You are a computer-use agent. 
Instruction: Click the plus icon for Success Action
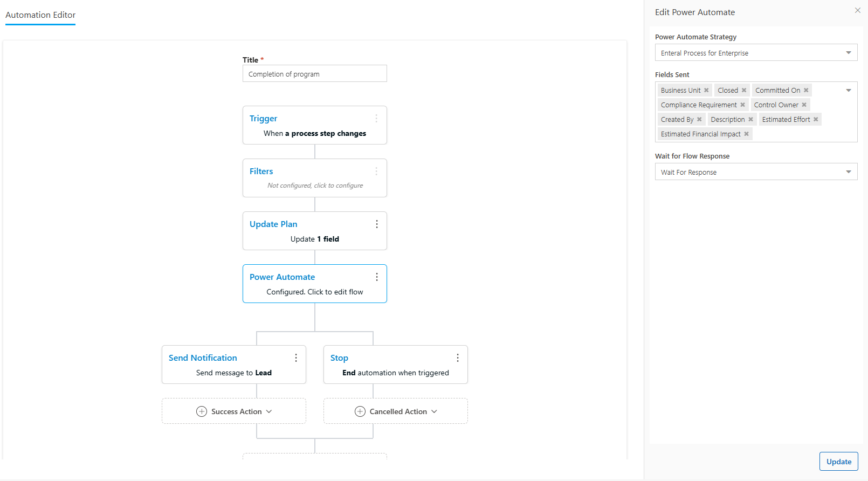[202, 411]
